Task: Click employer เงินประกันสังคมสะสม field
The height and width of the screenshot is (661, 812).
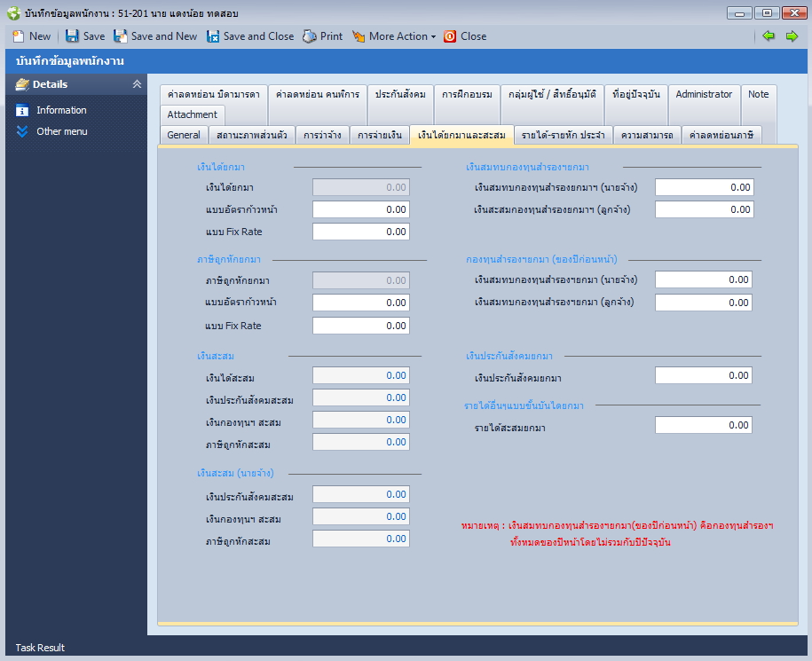Action: [x=361, y=494]
